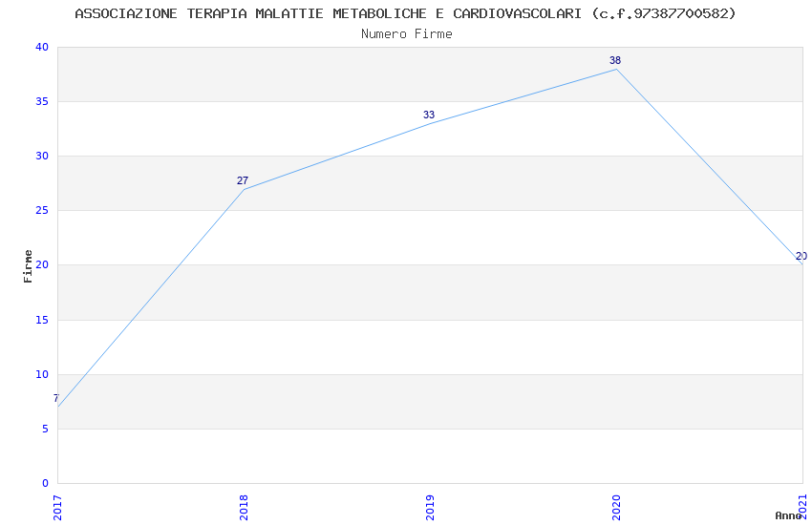Click the data label 38 for 2020
Viewport: 812px width, 525px height.
point(615,60)
